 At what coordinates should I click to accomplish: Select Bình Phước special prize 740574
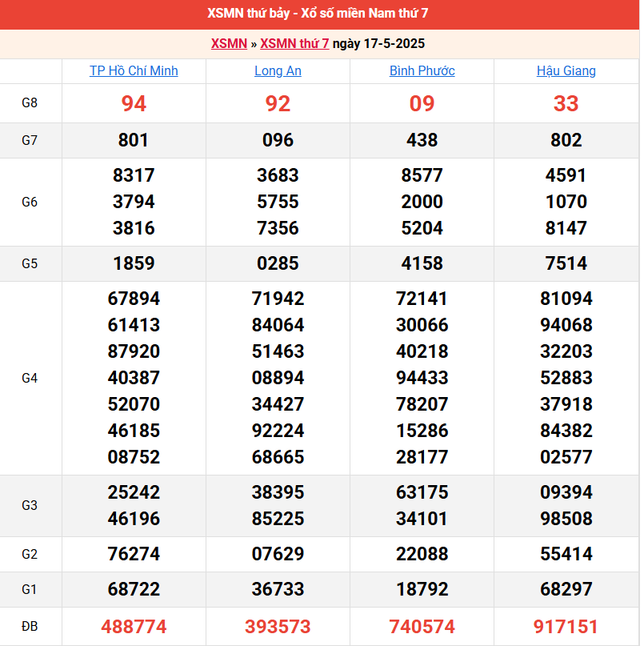click(422, 627)
